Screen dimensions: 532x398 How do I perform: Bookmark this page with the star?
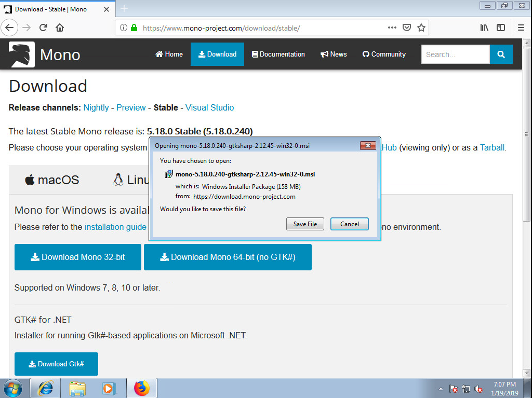click(x=421, y=28)
